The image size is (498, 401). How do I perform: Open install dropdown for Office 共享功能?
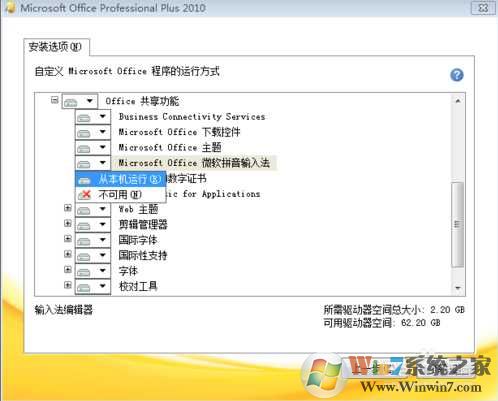point(80,101)
